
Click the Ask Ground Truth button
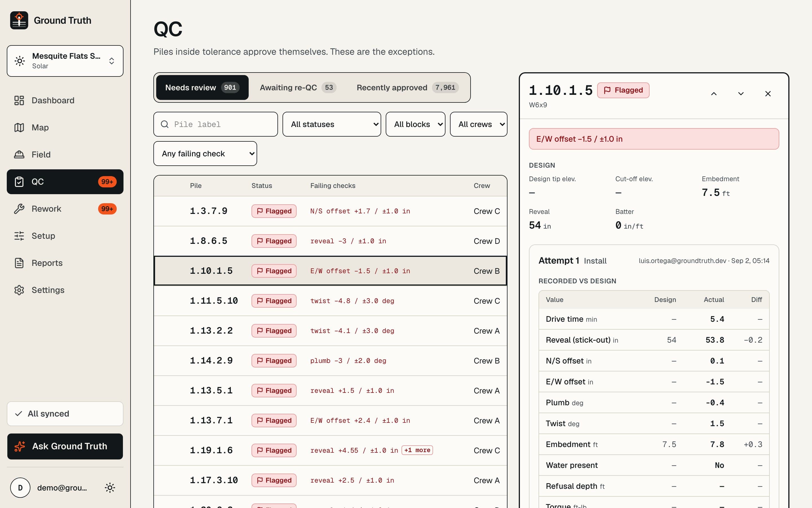click(x=65, y=446)
